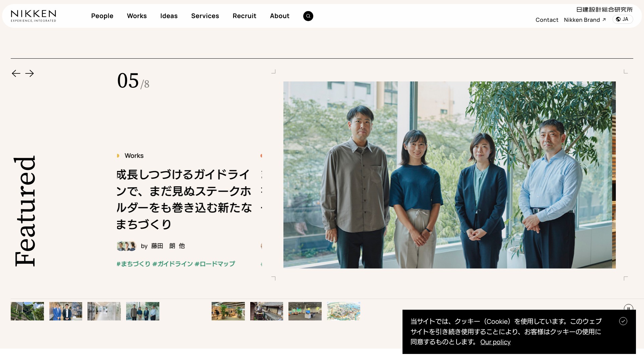The width and height of the screenshot is (644, 362).
Task: Click the black search magnifier icon
Action: tap(308, 16)
